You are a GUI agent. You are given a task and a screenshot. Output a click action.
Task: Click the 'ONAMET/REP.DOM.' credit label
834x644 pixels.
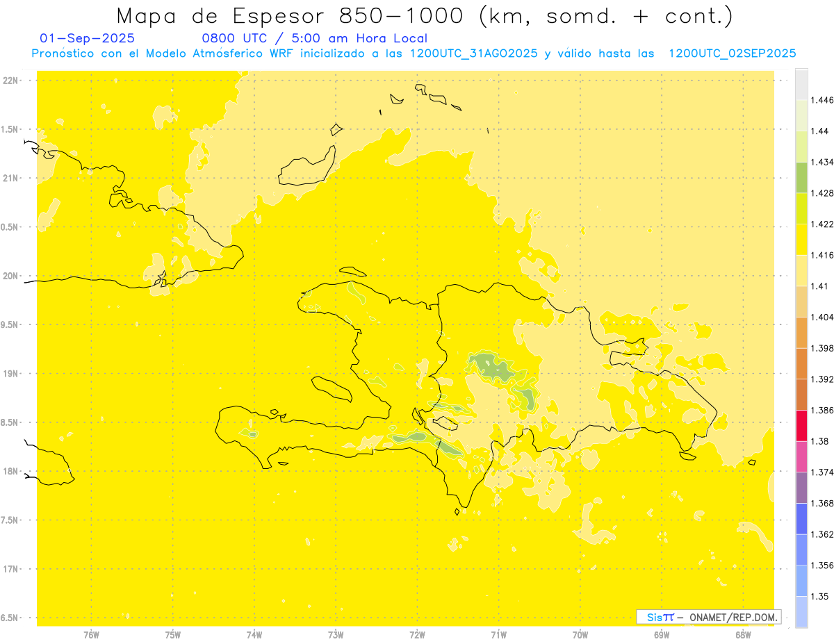734,617
